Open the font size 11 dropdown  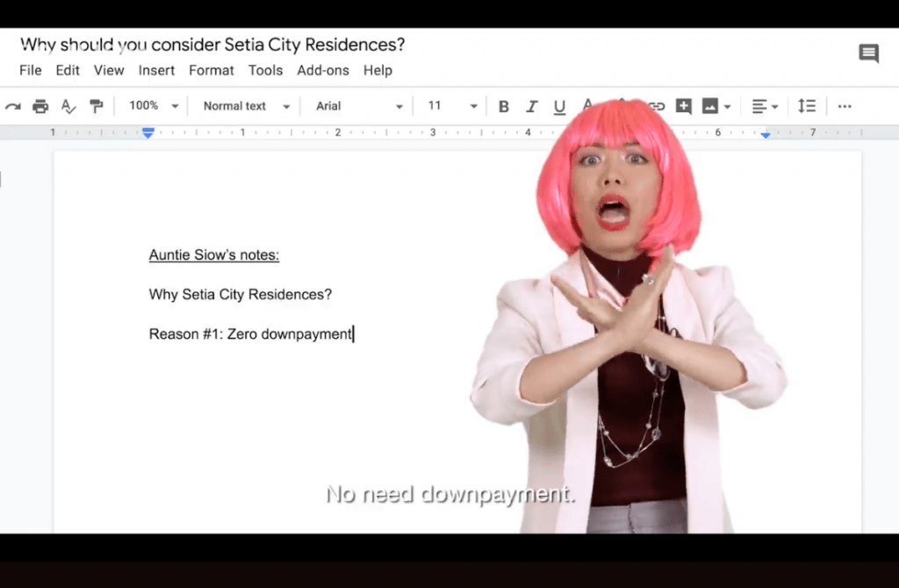tap(452, 106)
